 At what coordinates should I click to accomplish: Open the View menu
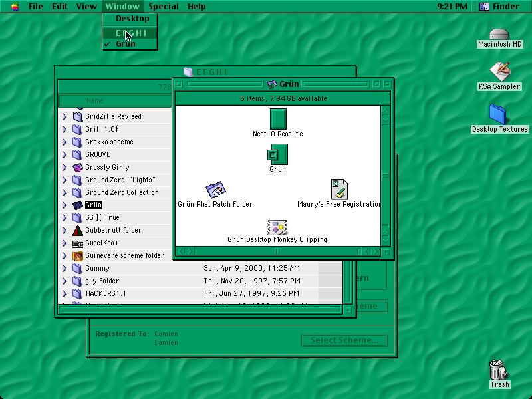(86, 6)
